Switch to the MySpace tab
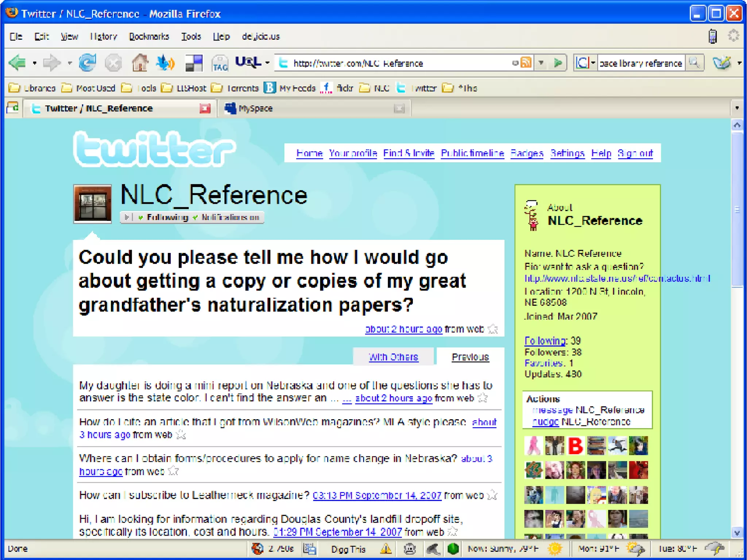The height and width of the screenshot is (560, 747). [x=255, y=108]
